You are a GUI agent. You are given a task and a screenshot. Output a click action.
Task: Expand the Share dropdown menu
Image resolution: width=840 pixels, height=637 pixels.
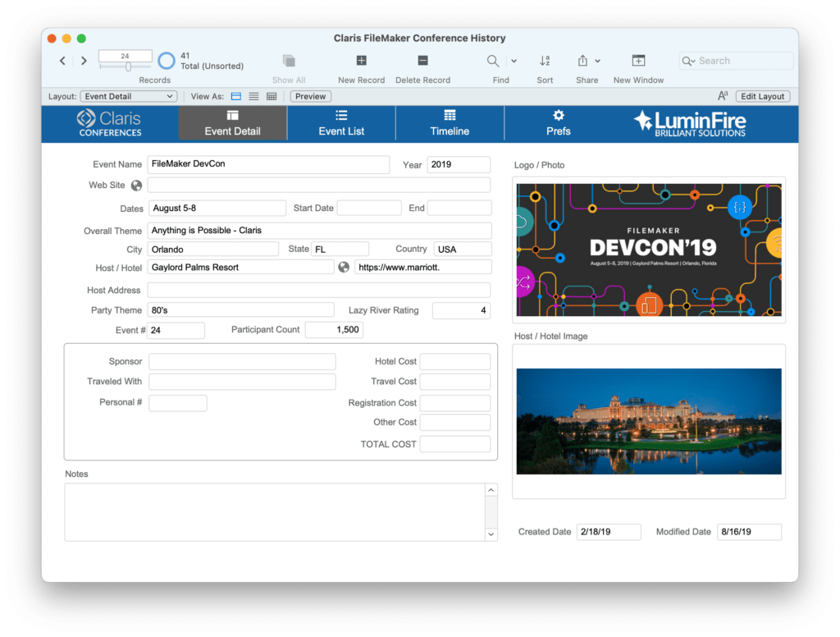tap(597, 61)
